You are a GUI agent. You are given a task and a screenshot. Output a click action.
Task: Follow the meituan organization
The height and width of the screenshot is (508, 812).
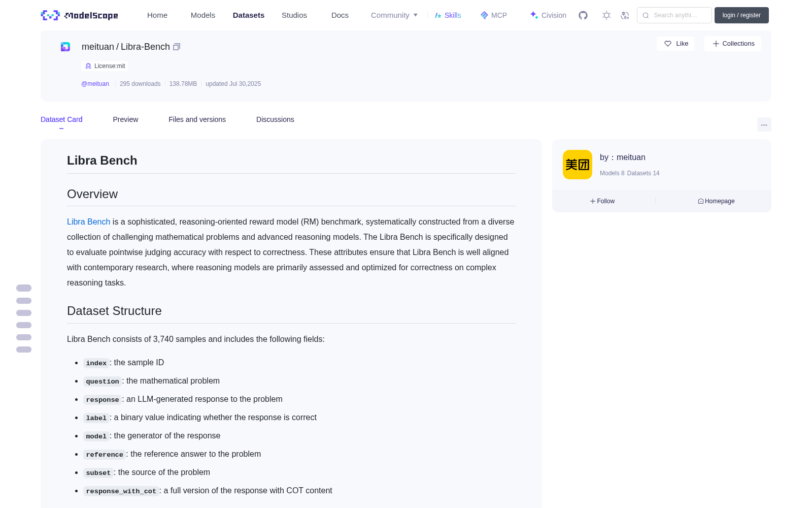[x=602, y=201]
